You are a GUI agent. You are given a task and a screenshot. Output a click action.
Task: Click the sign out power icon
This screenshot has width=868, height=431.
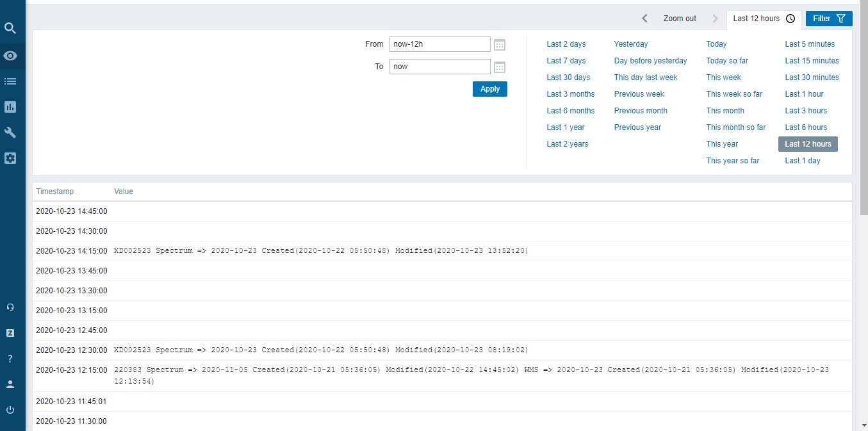click(x=10, y=410)
